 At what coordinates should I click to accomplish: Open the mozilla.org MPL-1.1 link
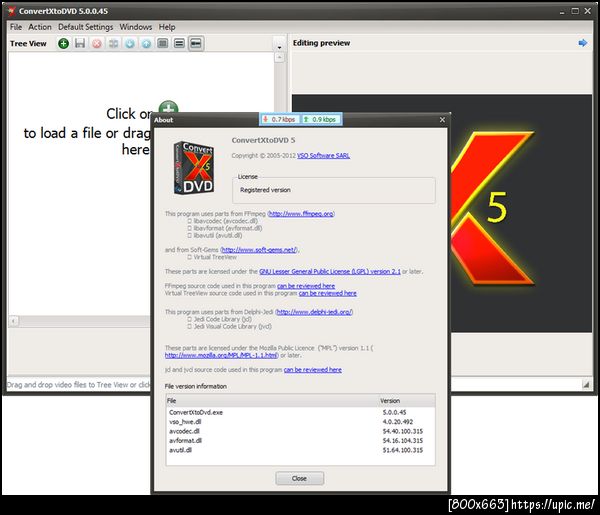tap(222, 355)
